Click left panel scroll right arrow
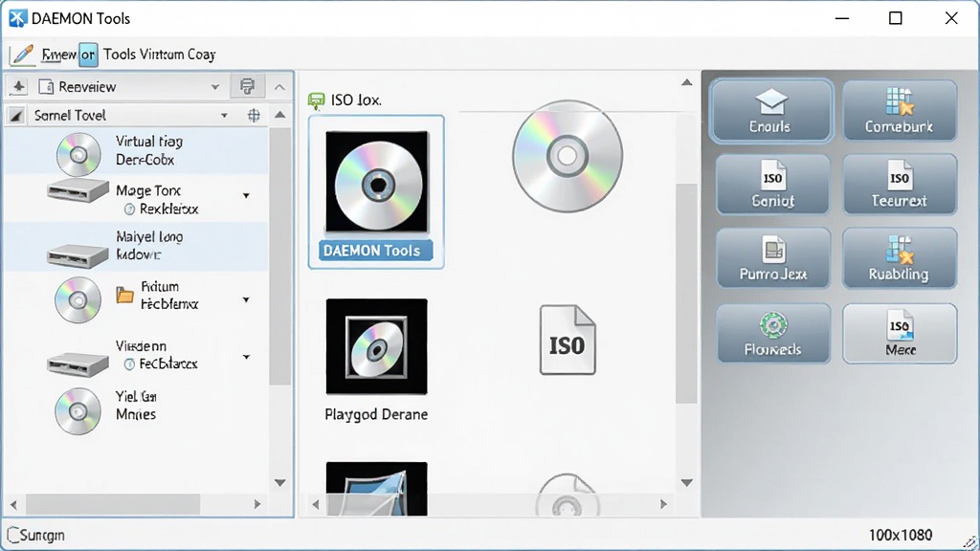Image resolution: width=980 pixels, height=551 pixels. pos(256,504)
